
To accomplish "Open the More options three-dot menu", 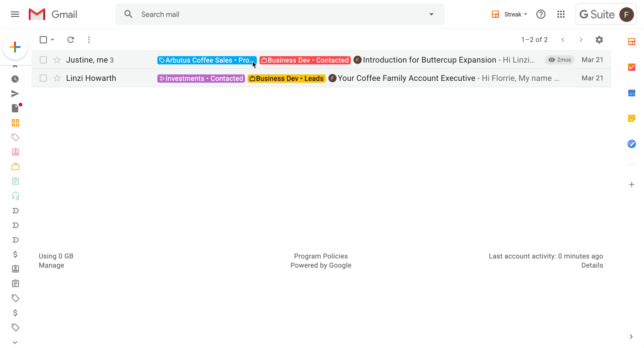I will (x=89, y=40).
